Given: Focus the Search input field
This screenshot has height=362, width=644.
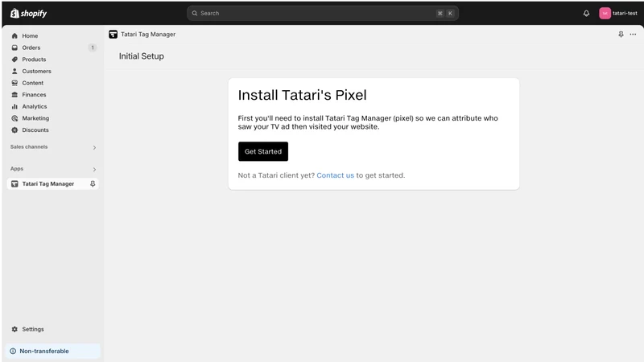Looking at the screenshot, I should (323, 13).
